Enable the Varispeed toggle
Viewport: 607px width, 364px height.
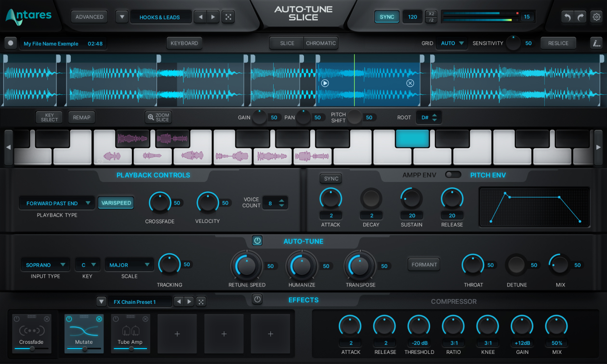point(116,203)
